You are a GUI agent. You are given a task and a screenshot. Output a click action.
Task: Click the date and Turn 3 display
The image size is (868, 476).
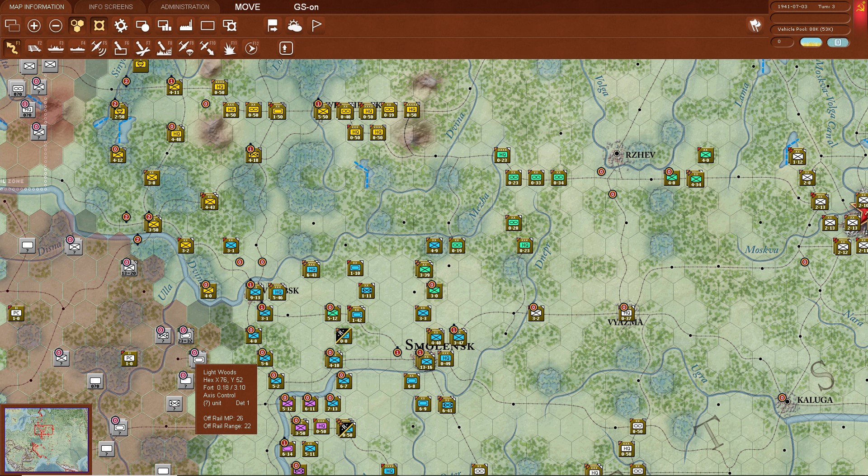[x=810, y=6]
